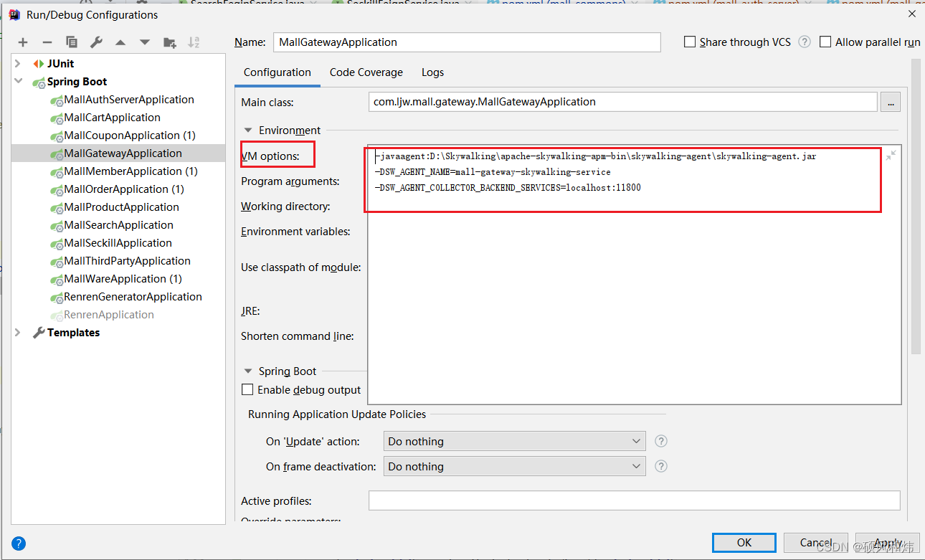Collapse the Spring Boot tree node
Image resolution: width=925 pixels, height=560 pixels.
(18, 82)
